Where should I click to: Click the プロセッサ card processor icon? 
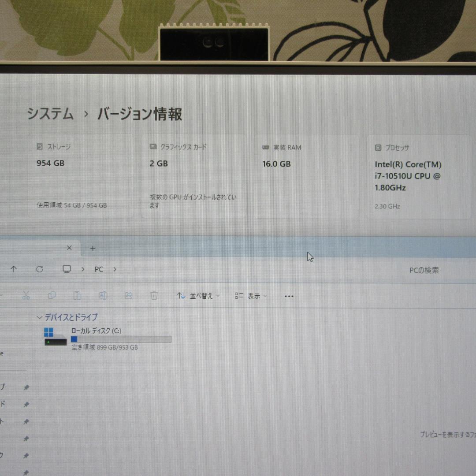378,147
